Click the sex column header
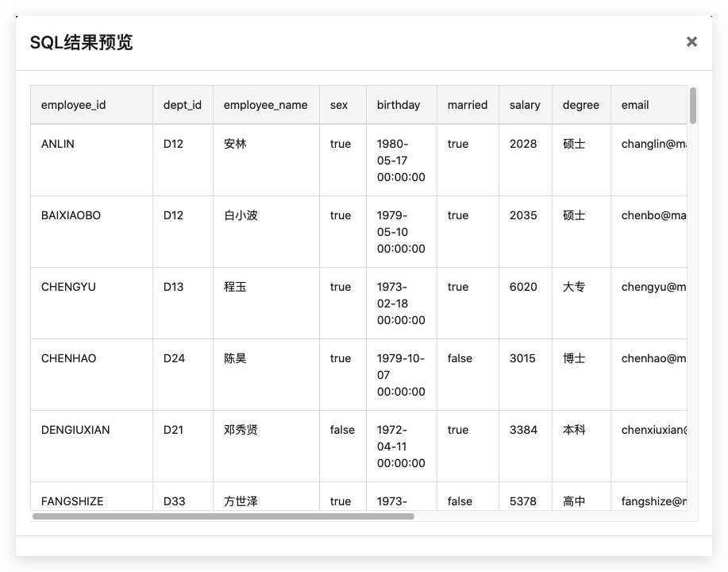Viewport: 728px width, 572px height. point(343,105)
